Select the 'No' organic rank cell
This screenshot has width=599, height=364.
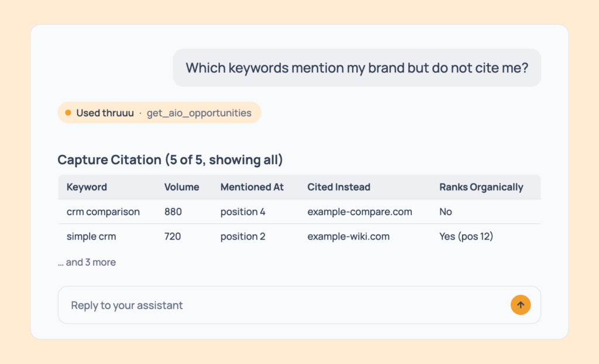click(445, 212)
